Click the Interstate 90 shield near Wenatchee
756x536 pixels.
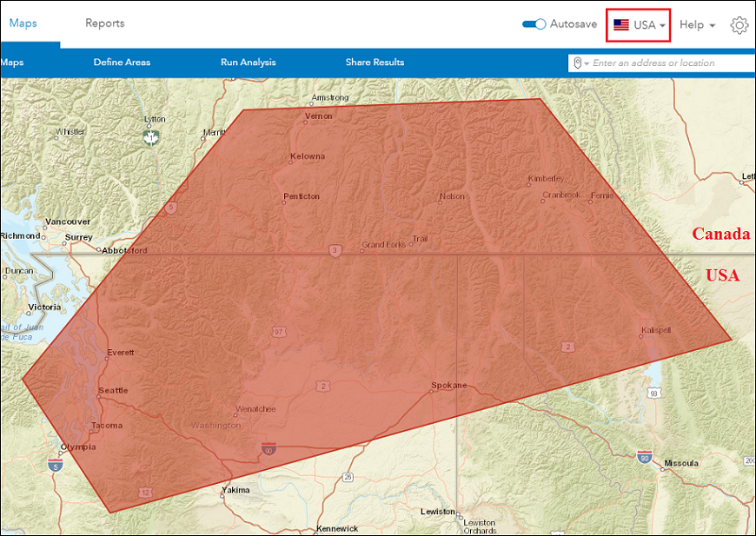269,449
